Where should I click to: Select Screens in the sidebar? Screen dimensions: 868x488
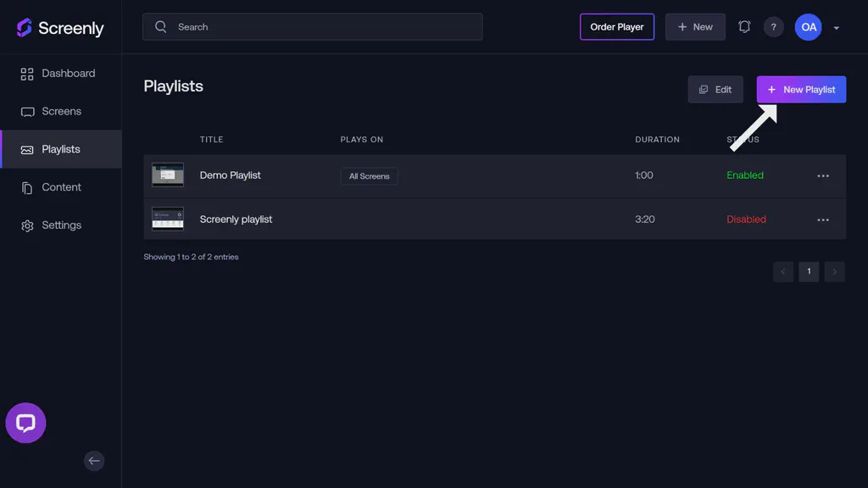pos(61,111)
